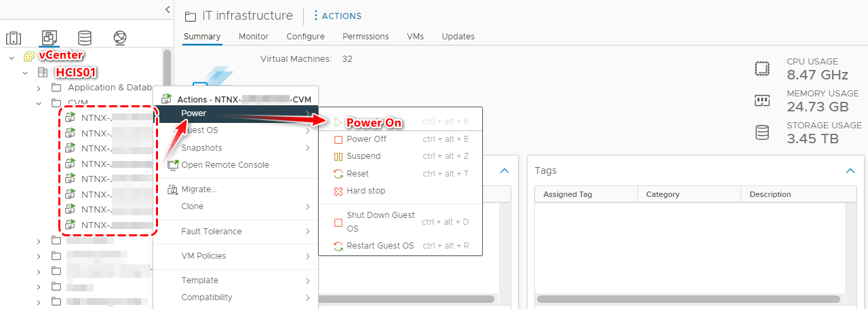Switch to VMs and Templates inventory view
The image size is (868, 309).
point(49,38)
